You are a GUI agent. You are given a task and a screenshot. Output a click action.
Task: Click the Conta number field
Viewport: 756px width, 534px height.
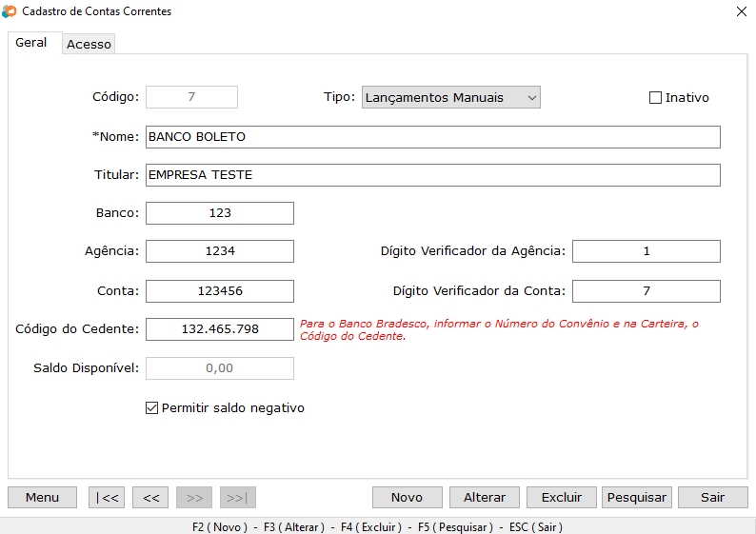pyautogui.click(x=220, y=291)
